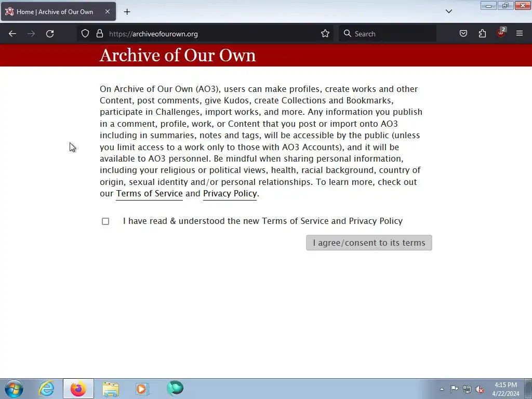Reload the page with the refresh icon
532x399 pixels.
50,34
